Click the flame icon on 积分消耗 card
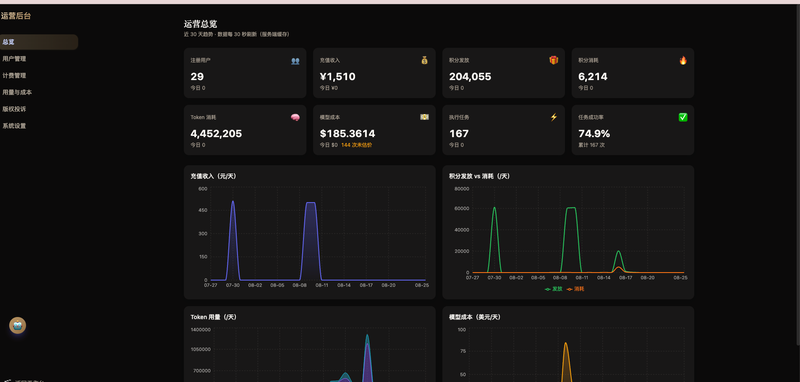Viewport: 800px width, 382px height. coord(683,60)
